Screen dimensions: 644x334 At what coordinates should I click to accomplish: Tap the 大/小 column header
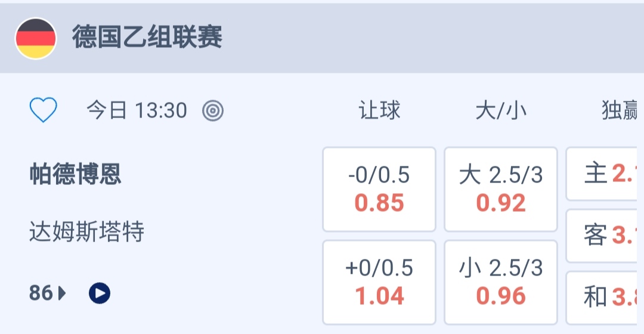pyautogui.click(x=501, y=111)
